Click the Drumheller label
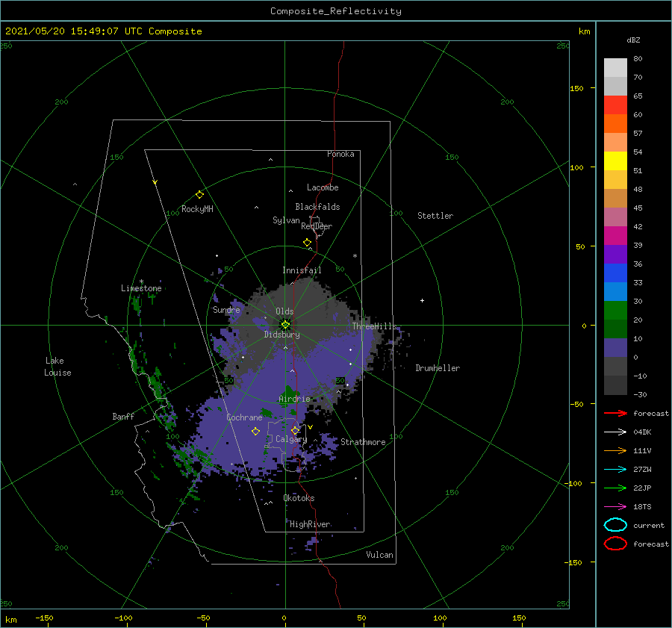 438,368
